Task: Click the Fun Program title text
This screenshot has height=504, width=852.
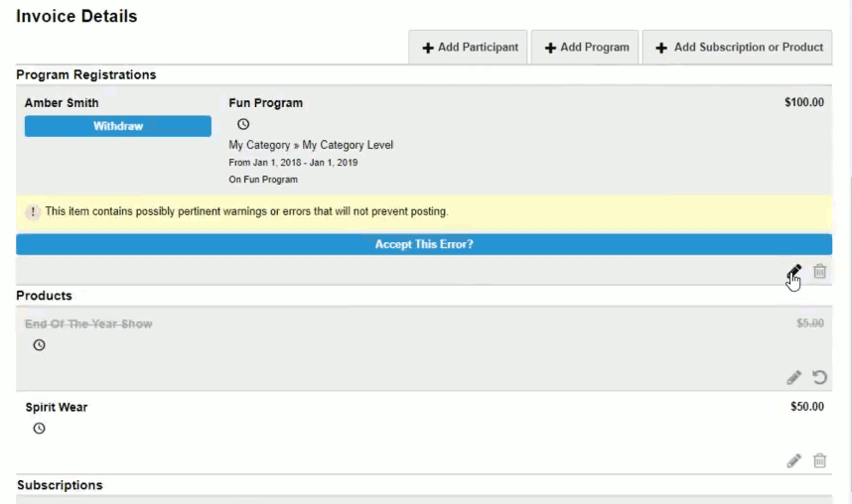Action: coord(266,103)
